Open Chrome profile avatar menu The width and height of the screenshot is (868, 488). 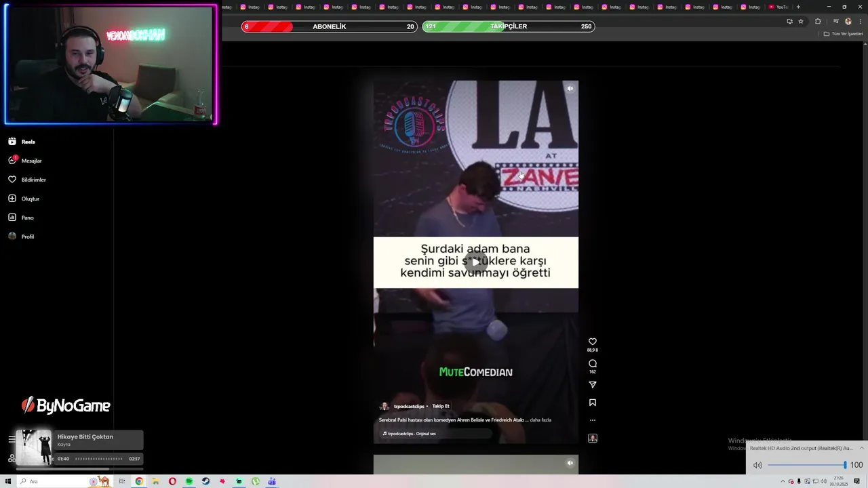click(848, 21)
